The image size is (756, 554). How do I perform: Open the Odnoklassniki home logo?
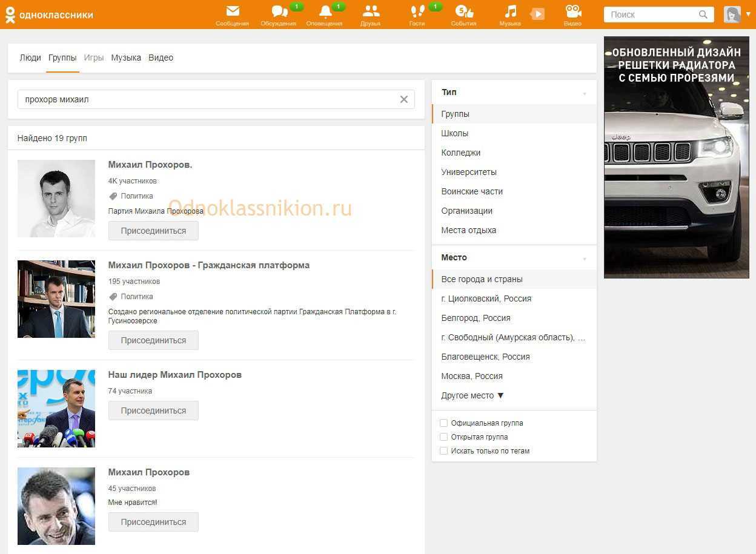point(49,15)
